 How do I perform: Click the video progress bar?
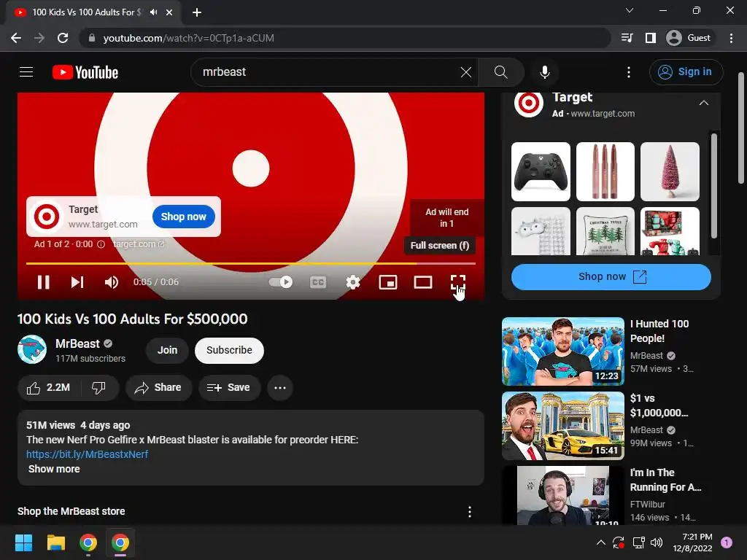tap(251, 263)
